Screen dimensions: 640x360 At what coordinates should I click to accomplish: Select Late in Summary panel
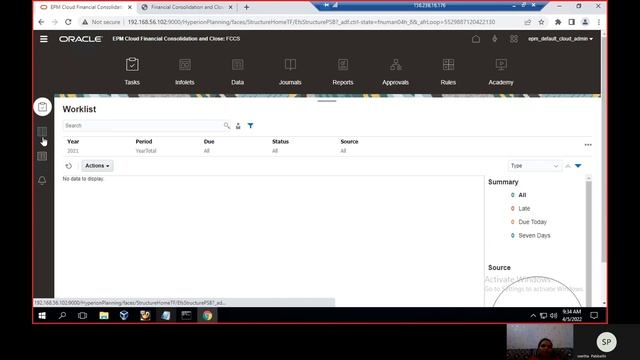pyautogui.click(x=524, y=209)
